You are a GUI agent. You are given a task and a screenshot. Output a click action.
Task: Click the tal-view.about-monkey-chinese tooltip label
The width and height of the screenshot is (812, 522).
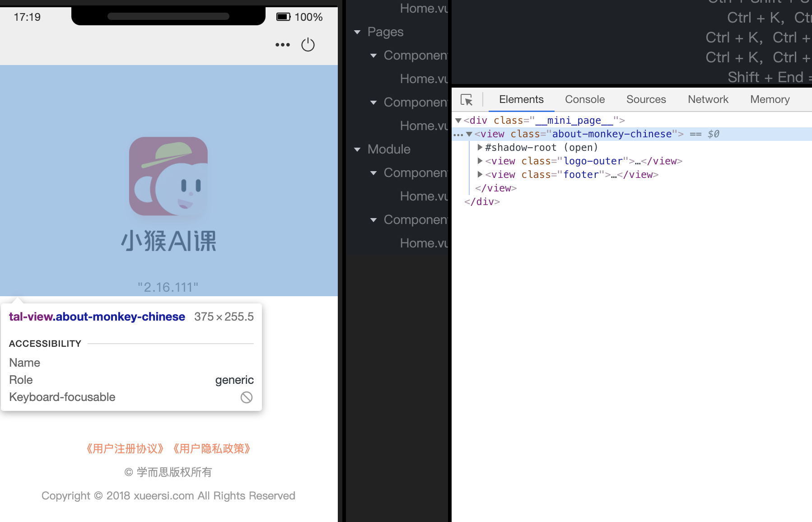point(97,317)
